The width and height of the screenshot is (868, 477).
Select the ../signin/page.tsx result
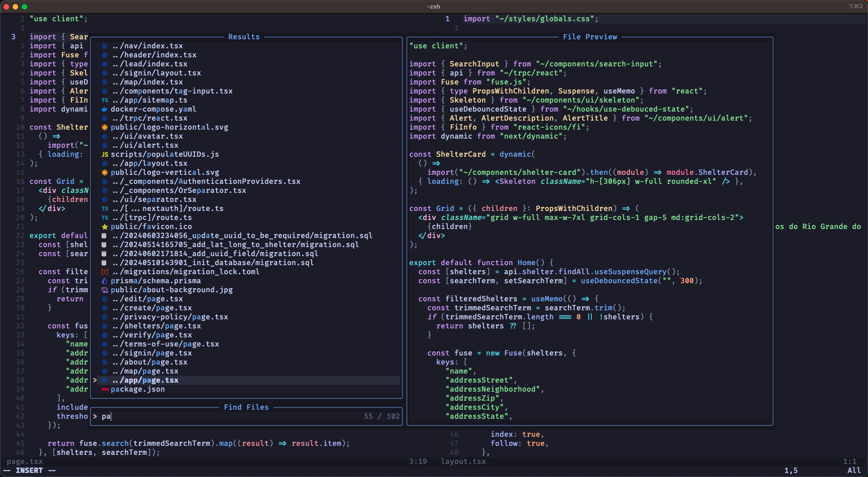(x=246, y=353)
